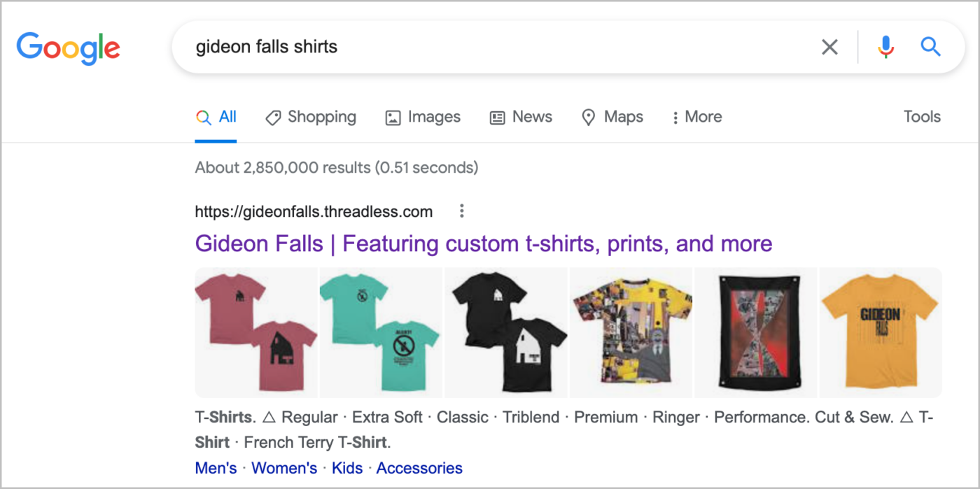Screen dimensions: 980x489
Task: Select the All results tab
Action: [216, 117]
